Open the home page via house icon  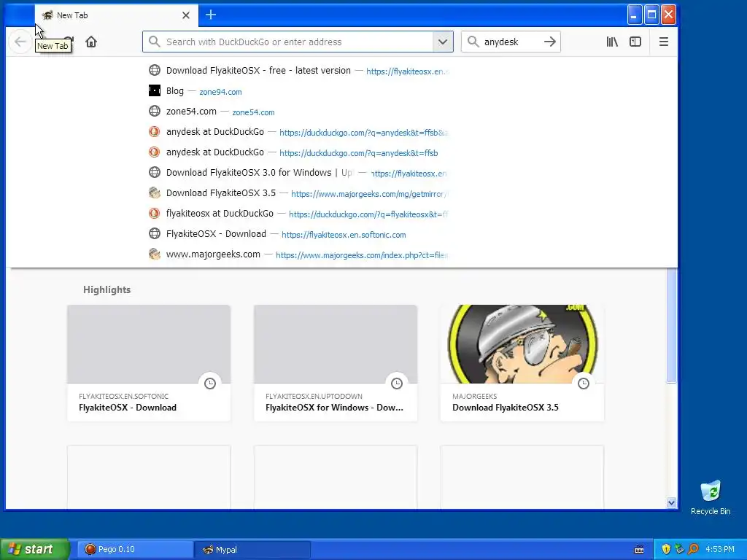click(x=91, y=42)
